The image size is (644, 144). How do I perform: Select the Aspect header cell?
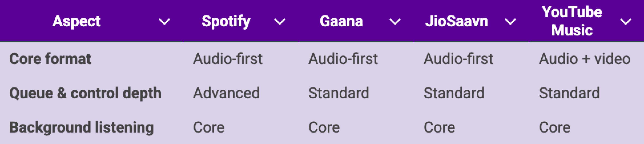tap(91, 21)
